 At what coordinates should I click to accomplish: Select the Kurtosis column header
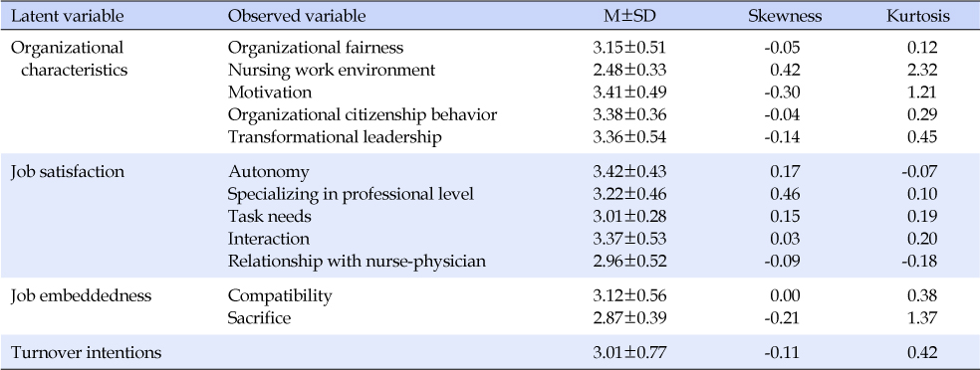(917, 16)
